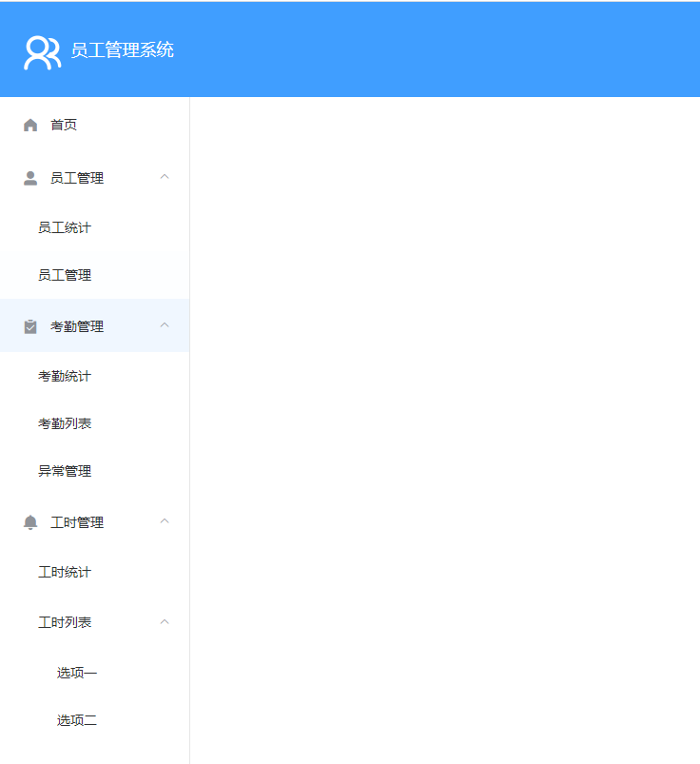Select the 员工管理 parent menu label
The width and height of the screenshot is (700, 764).
[x=77, y=178]
